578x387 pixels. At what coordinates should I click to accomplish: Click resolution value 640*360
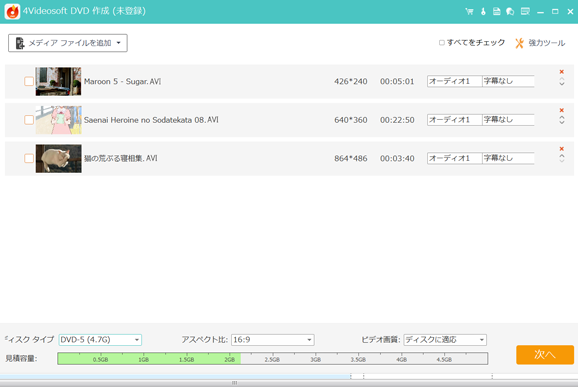point(351,120)
